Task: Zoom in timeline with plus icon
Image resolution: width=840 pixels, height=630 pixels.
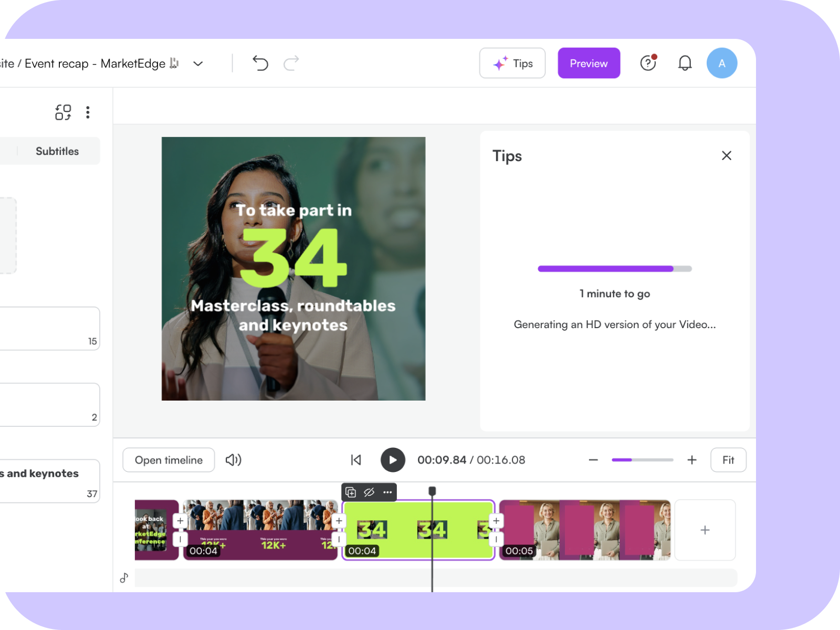Action: (x=692, y=460)
